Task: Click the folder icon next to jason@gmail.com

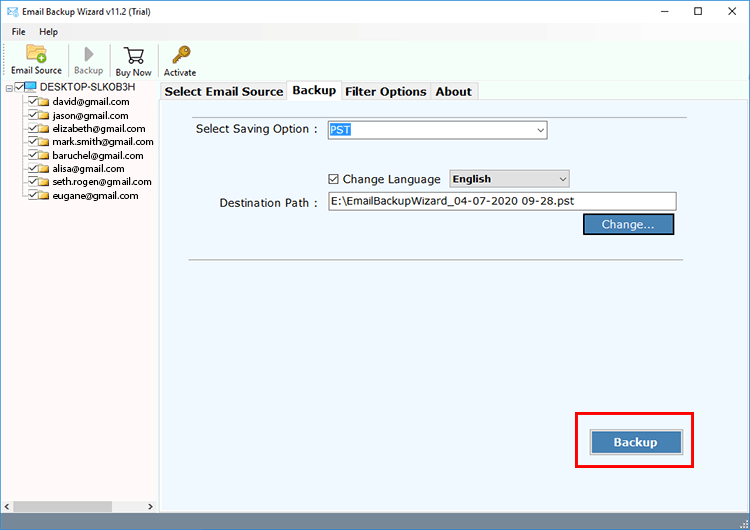Action: click(x=44, y=116)
